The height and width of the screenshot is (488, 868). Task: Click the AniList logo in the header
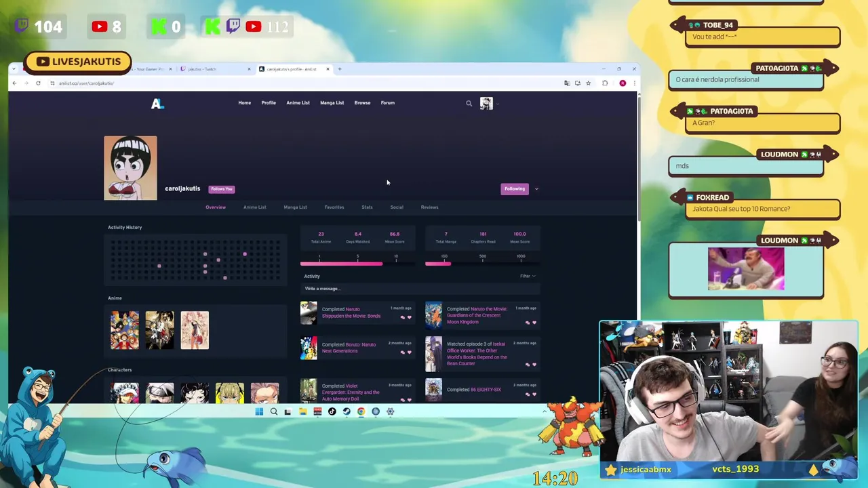click(157, 104)
